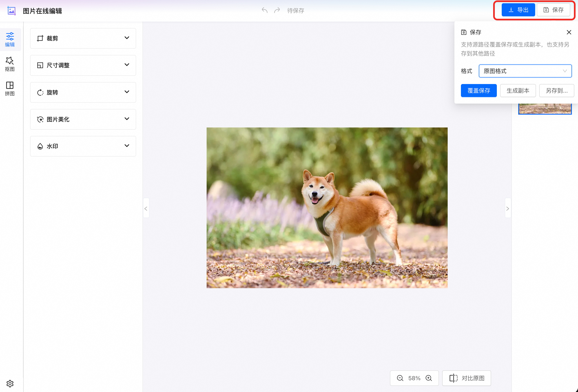Zoom in with the magnifier plus icon

pyautogui.click(x=429, y=378)
